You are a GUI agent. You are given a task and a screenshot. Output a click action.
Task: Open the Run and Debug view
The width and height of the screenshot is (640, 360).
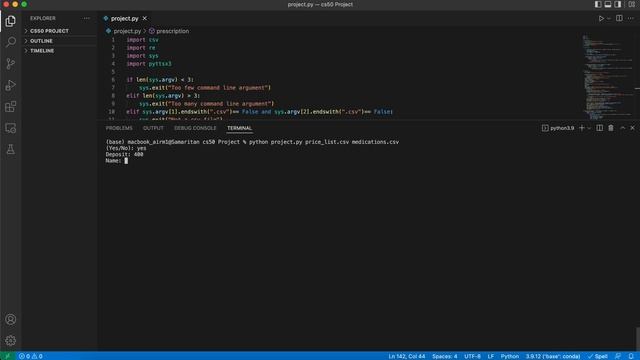tap(11, 85)
